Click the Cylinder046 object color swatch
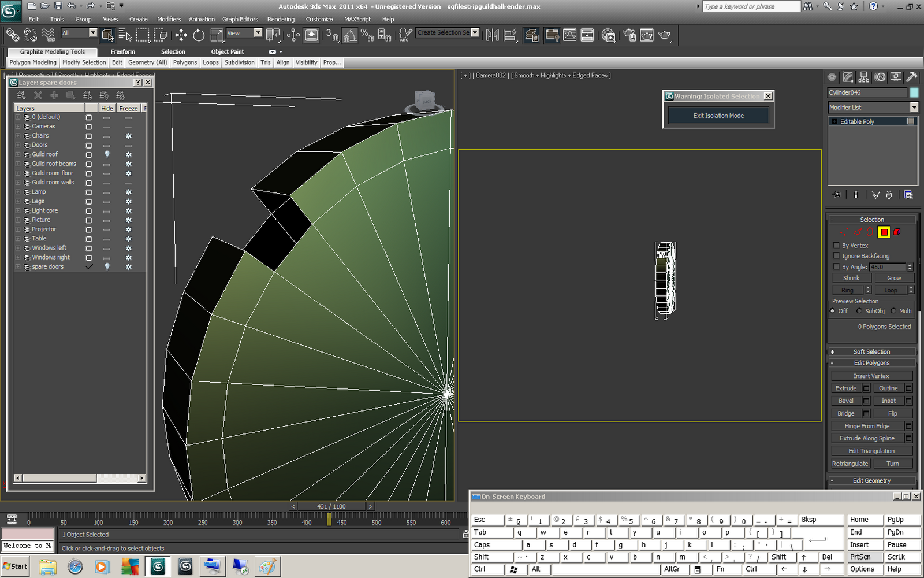This screenshot has height=578, width=924. pos(914,92)
